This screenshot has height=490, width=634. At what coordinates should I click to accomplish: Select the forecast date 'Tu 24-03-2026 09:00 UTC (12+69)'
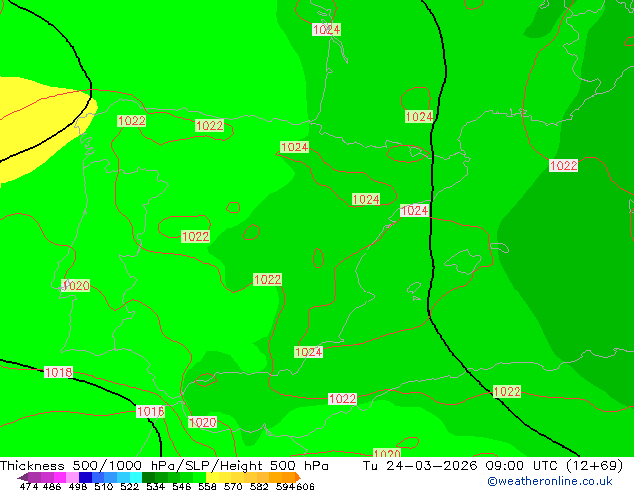[x=493, y=466]
